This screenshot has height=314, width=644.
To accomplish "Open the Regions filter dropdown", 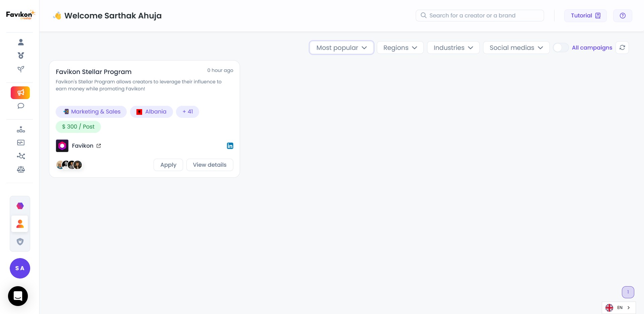I will coord(400,48).
